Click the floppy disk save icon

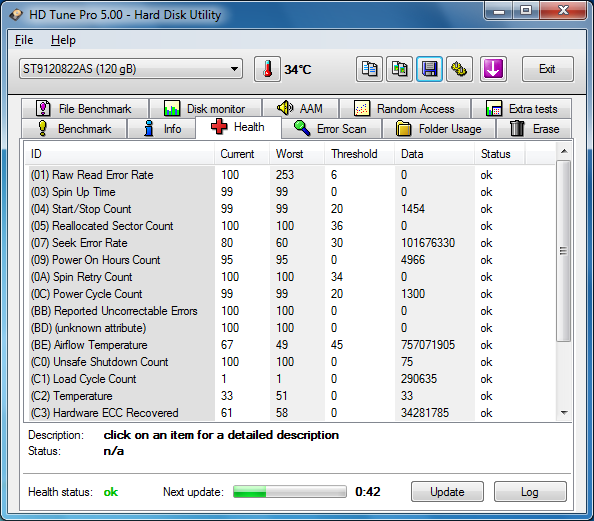click(429, 69)
